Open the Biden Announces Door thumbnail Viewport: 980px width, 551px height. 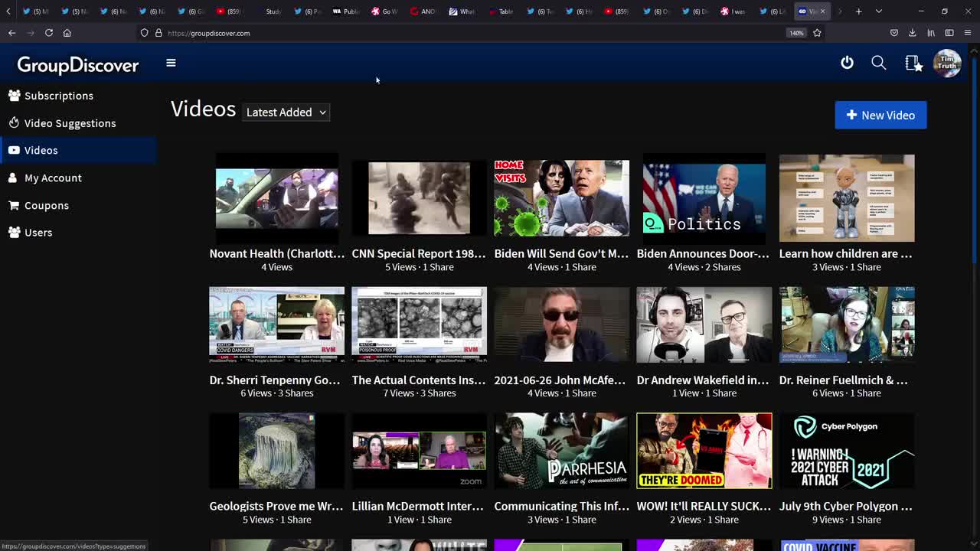704,197
